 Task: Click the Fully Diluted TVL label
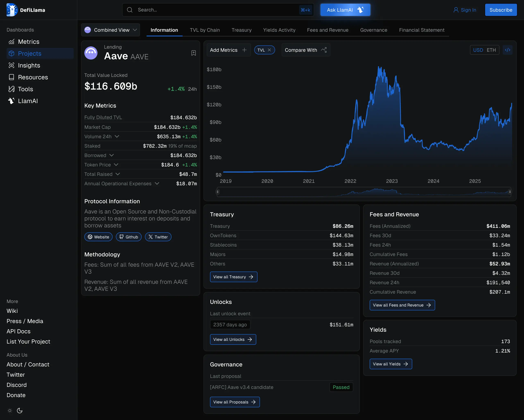[103, 118]
